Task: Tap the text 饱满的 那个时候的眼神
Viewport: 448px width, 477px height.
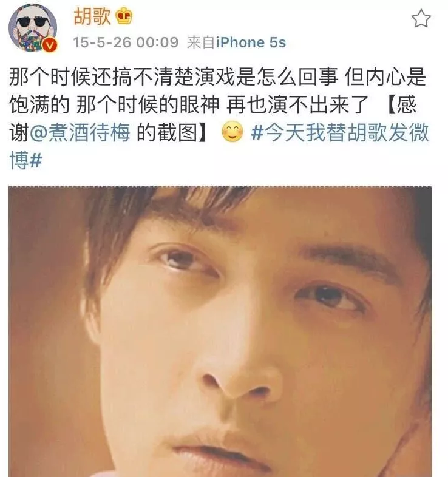Action: point(114,105)
